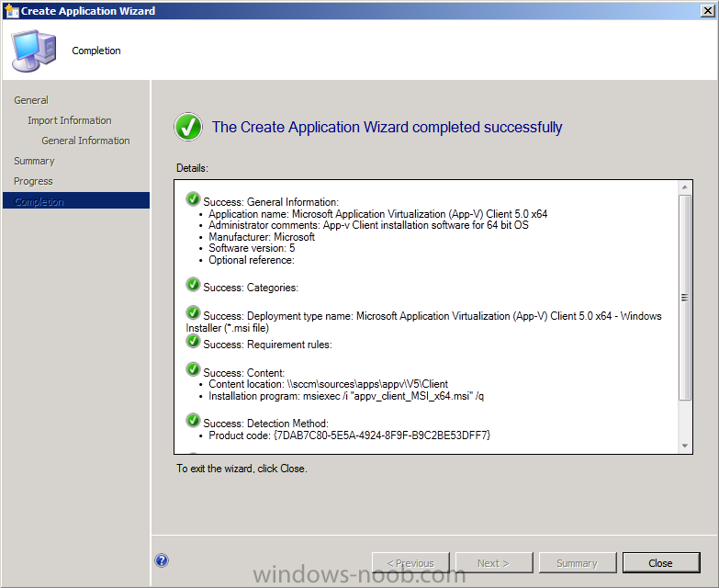Close the wizard with title bar X
This screenshot has width=719, height=588.
click(708, 10)
